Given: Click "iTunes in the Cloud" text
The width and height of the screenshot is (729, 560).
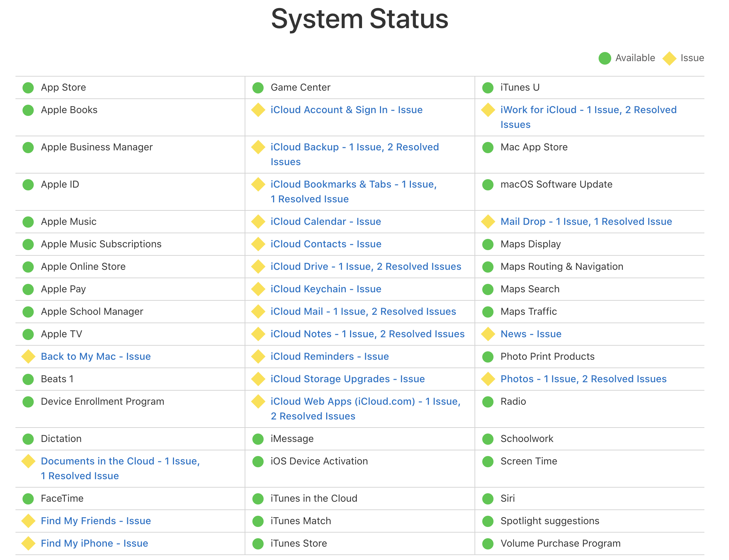Looking at the screenshot, I should 314,499.
